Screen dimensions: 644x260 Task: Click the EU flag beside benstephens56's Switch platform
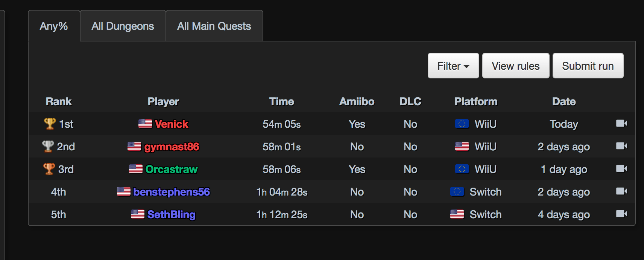(x=457, y=192)
